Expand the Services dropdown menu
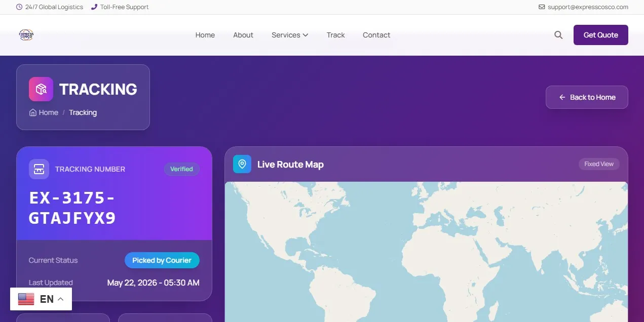Viewport: 644px width, 322px height. (290, 35)
